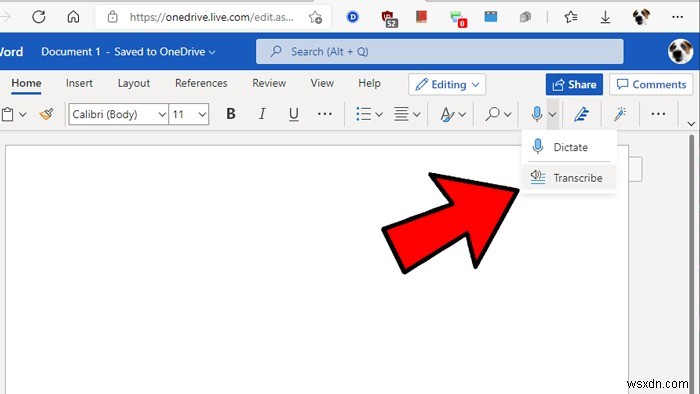Click the Share button
This screenshot has width=700, height=394.
pyautogui.click(x=574, y=84)
